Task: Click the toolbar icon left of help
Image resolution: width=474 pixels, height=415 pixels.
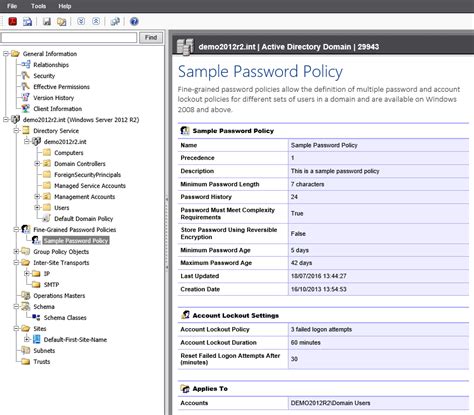Action: tap(115, 22)
